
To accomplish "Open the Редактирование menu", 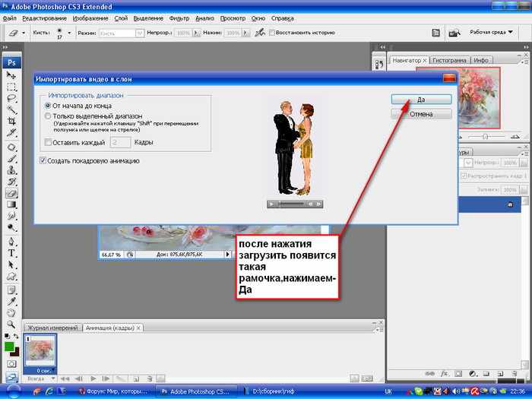I will [44, 18].
